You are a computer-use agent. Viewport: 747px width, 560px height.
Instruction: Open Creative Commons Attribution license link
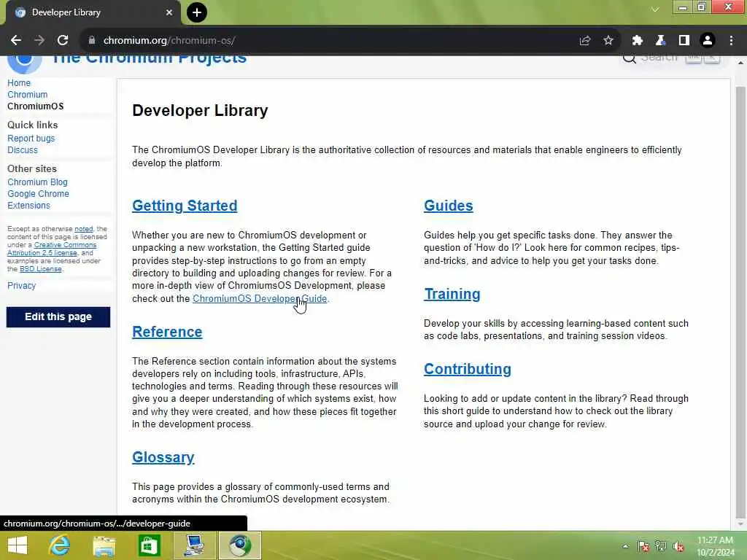[52, 249]
